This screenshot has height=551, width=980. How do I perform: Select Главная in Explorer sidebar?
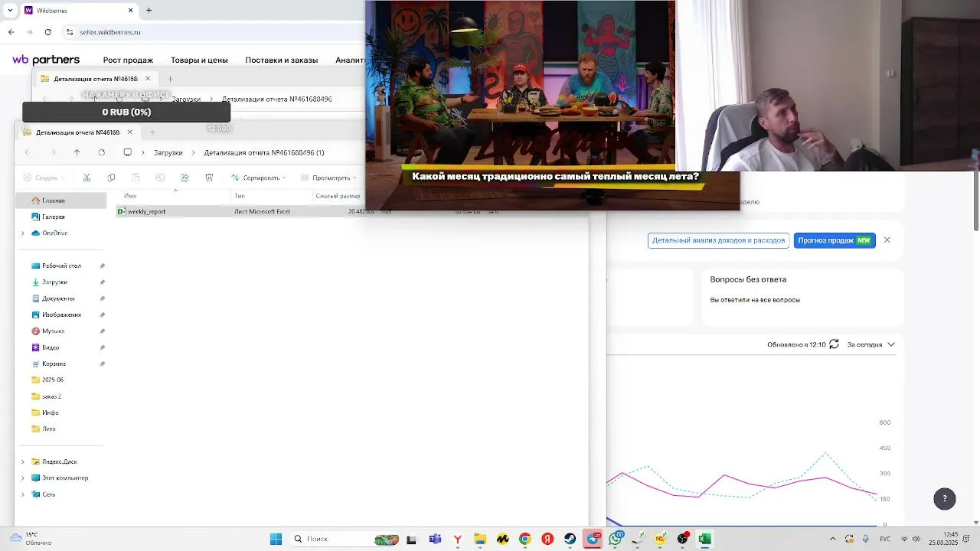(x=60, y=201)
